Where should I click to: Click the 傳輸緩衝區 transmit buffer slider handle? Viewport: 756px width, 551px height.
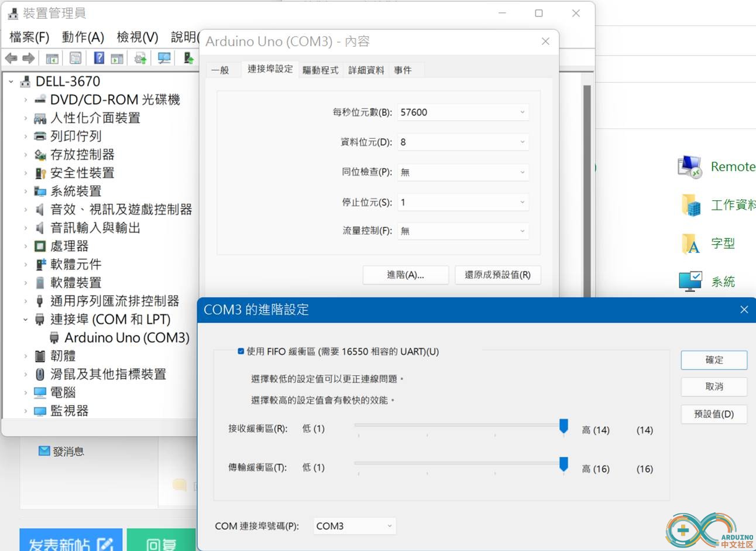coord(563,464)
